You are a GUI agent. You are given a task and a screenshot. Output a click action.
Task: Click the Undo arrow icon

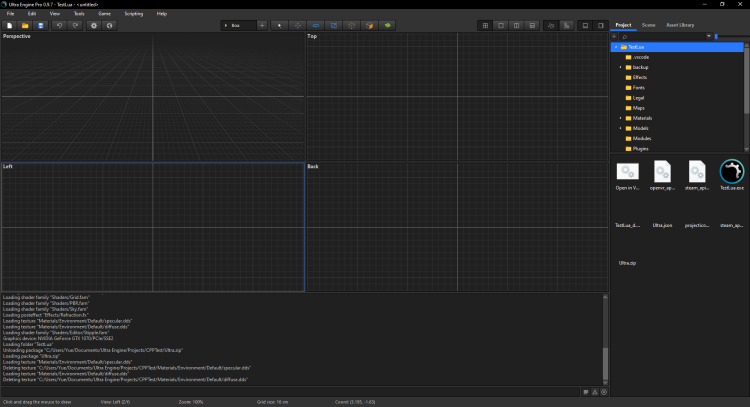pos(60,25)
